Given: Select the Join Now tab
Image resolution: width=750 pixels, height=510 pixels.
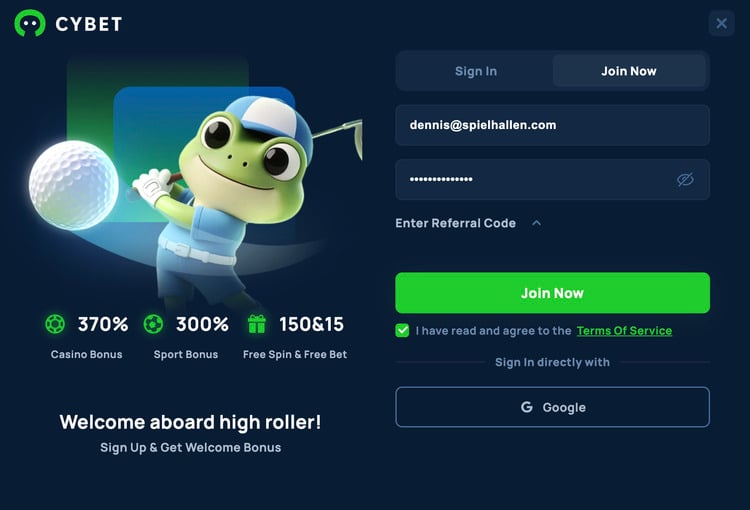Looking at the screenshot, I should pos(629,71).
